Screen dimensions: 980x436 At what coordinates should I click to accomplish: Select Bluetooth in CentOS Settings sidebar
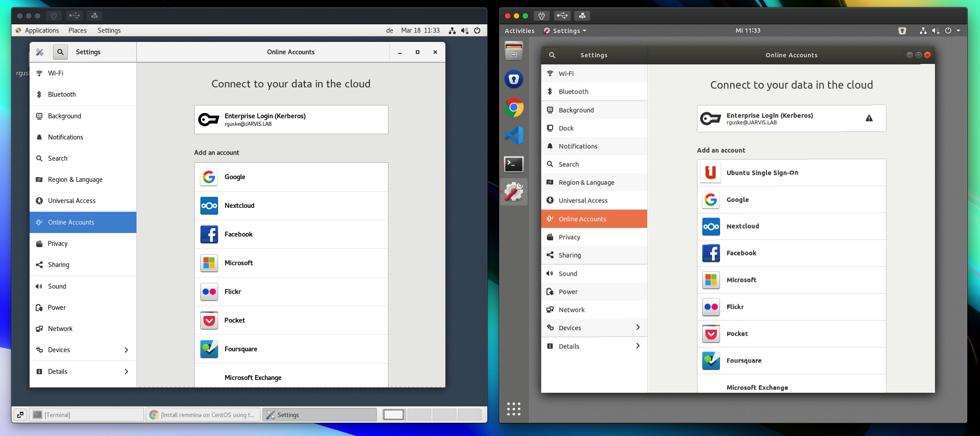click(x=83, y=94)
